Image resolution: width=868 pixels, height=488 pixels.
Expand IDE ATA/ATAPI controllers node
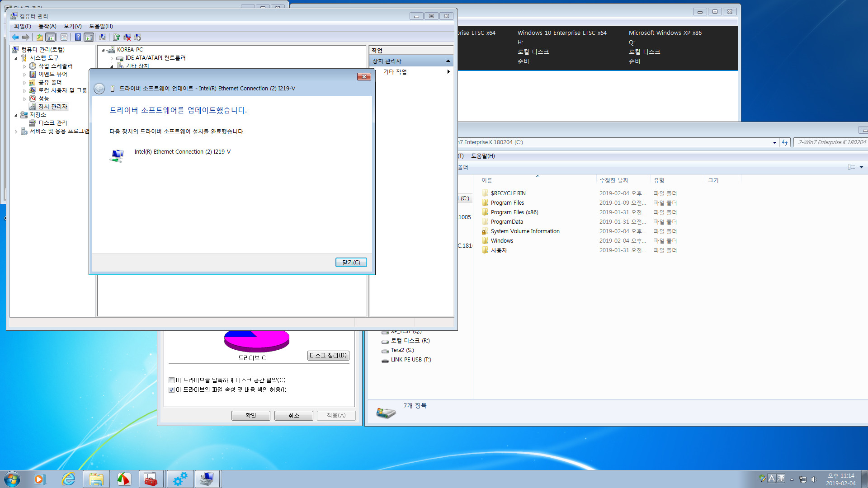click(112, 58)
